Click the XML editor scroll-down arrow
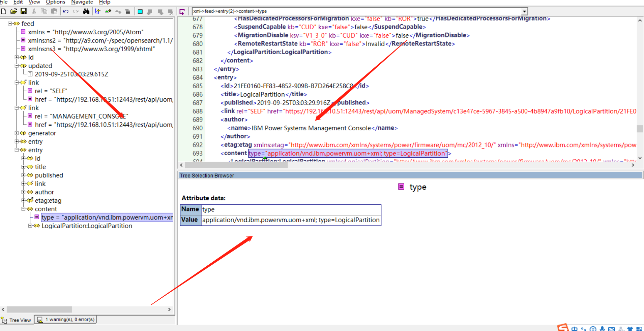This screenshot has height=331, width=644. [x=640, y=158]
